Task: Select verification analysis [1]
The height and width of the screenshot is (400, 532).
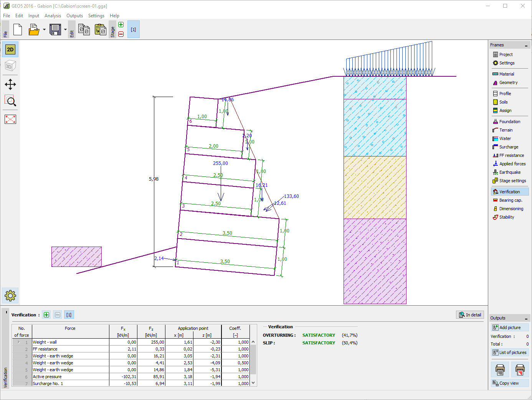Action: pyautogui.click(x=69, y=314)
